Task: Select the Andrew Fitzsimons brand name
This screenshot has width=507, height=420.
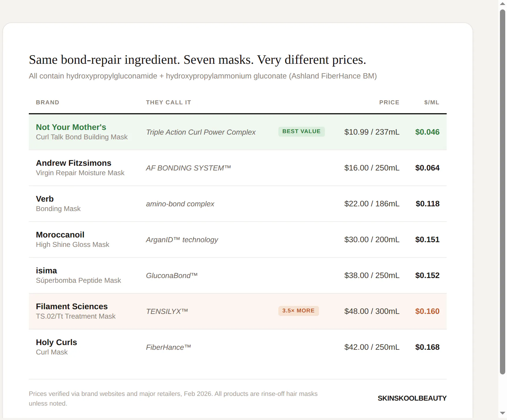Action: (x=74, y=163)
